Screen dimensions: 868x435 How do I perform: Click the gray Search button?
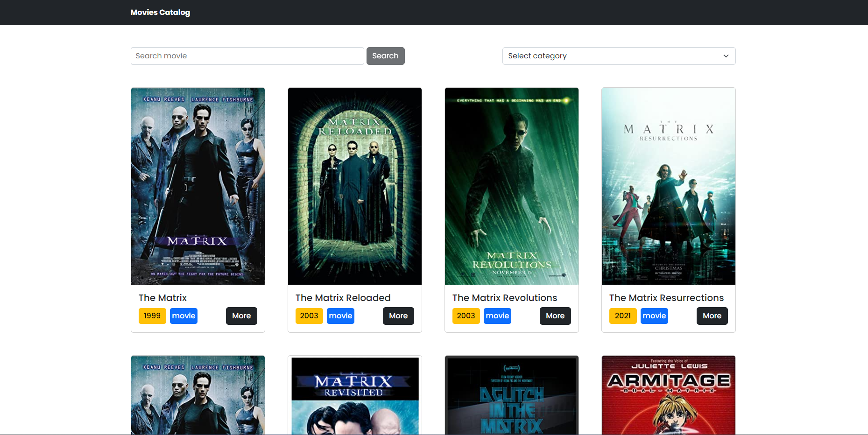point(386,56)
